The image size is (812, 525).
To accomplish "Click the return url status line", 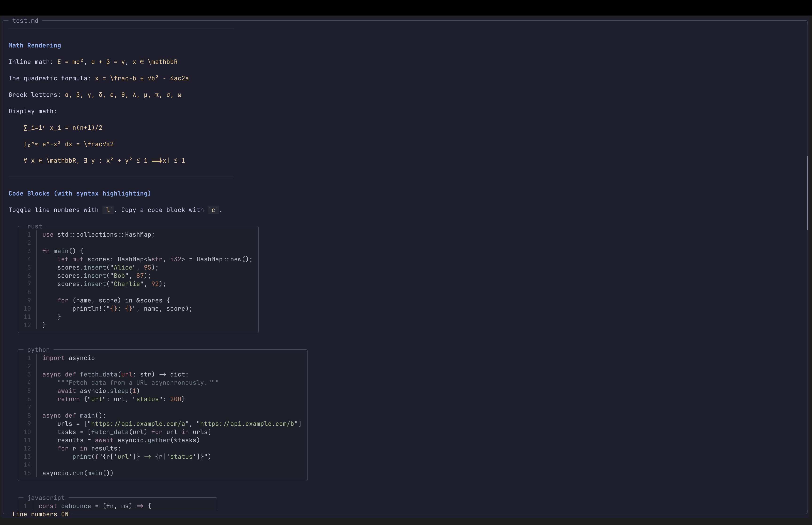I will point(121,399).
